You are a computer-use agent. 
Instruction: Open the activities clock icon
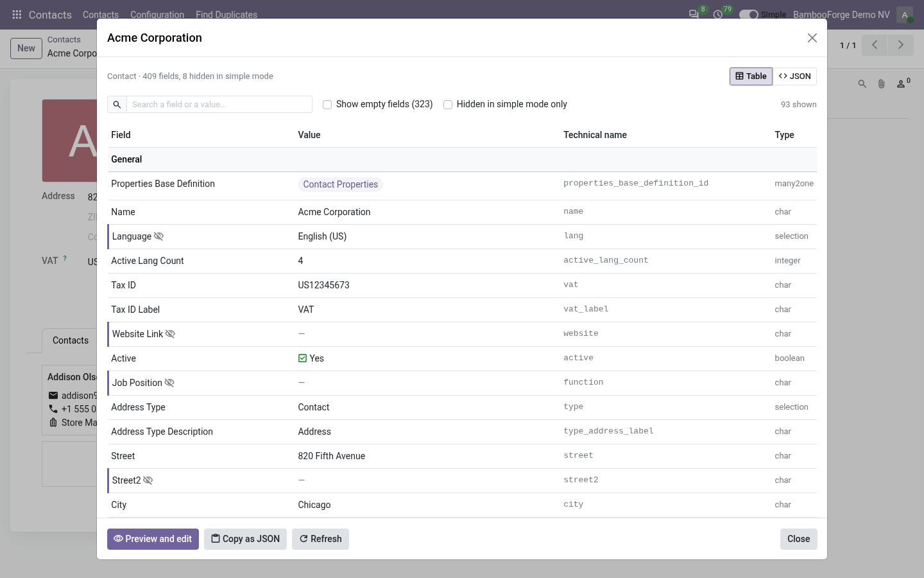click(718, 14)
